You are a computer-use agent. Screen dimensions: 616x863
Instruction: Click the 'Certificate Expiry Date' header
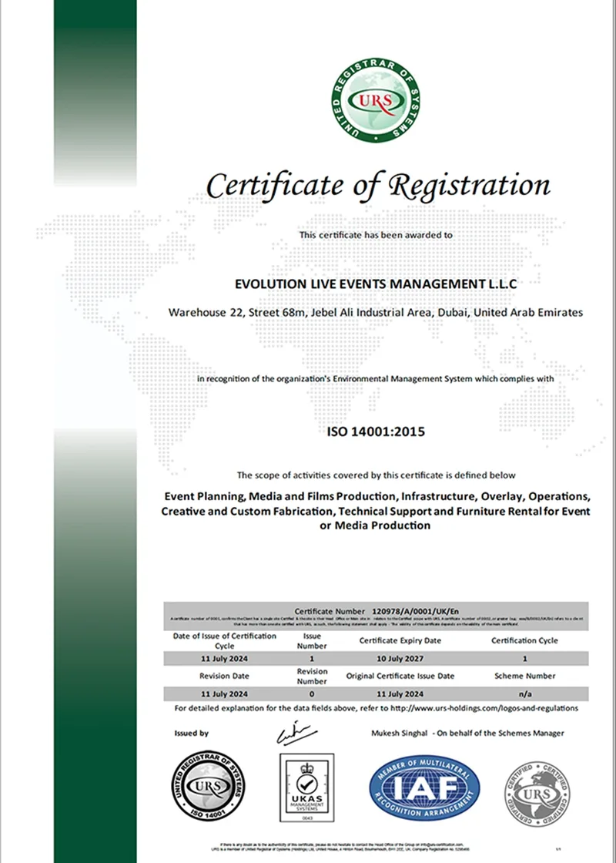(x=400, y=640)
